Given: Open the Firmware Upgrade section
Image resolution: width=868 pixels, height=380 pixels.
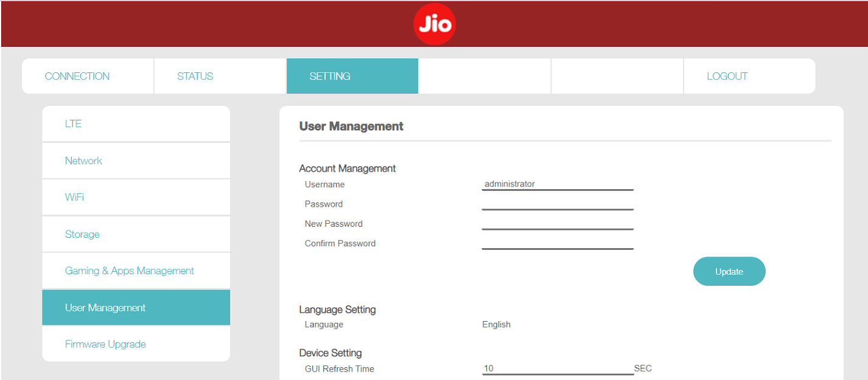Looking at the screenshot, I should point(105,344).
